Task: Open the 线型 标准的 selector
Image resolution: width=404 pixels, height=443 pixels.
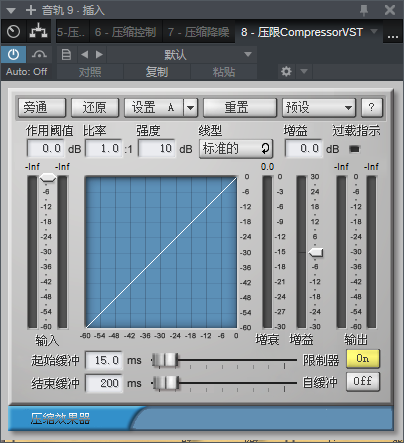Action: [x=236, y=149]
